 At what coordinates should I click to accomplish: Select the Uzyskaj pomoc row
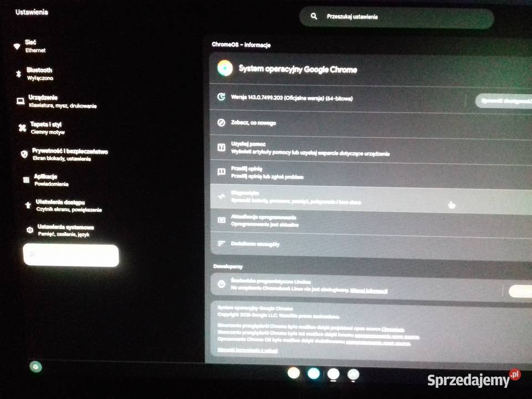pos(310,149)
